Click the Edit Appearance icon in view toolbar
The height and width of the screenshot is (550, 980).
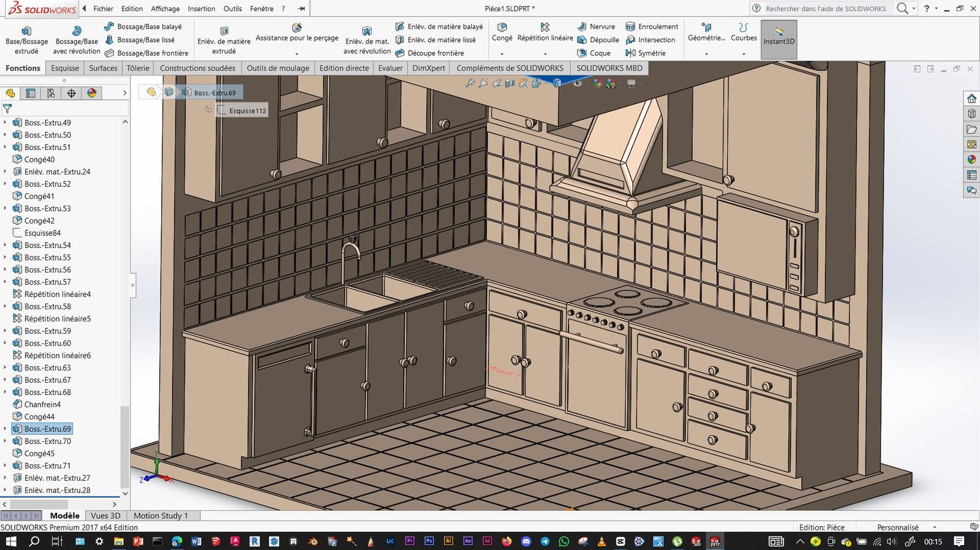coord(597,83)
